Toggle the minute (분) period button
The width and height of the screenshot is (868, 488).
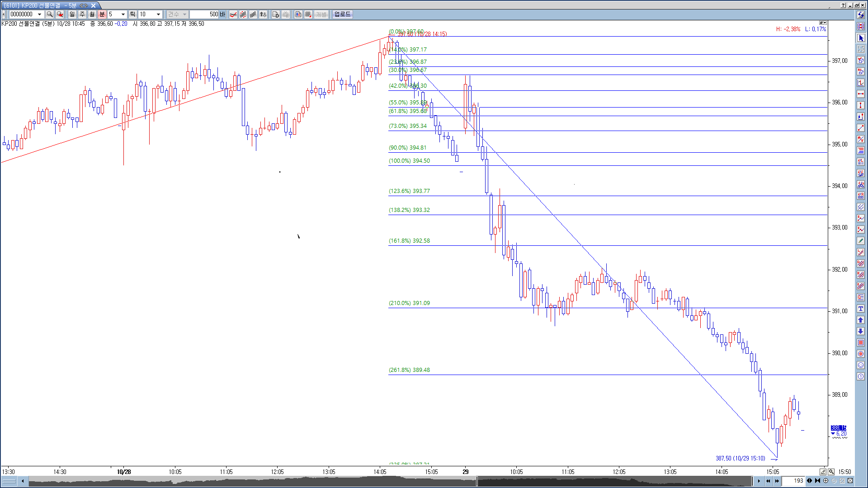coord(102,14)
